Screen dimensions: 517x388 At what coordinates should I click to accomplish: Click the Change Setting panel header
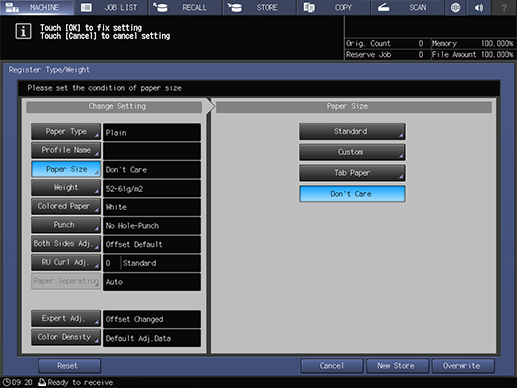(114, 107)
